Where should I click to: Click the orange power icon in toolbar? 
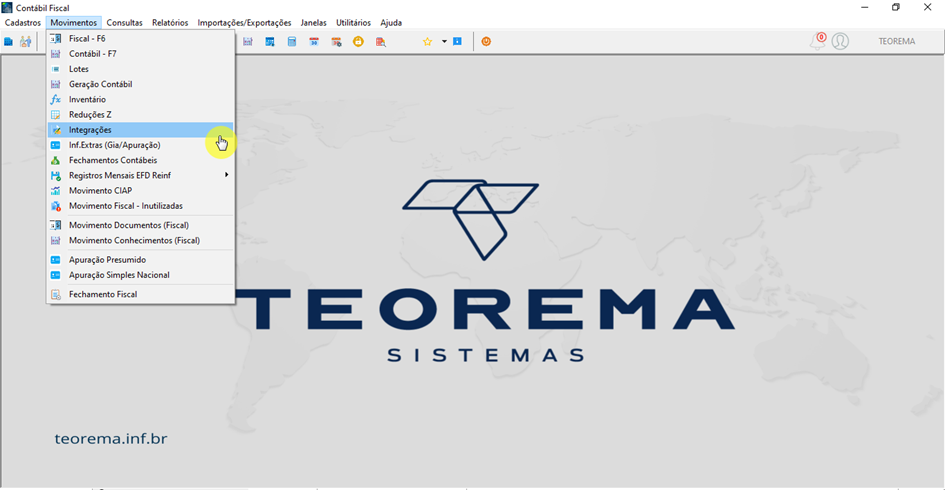486,42
